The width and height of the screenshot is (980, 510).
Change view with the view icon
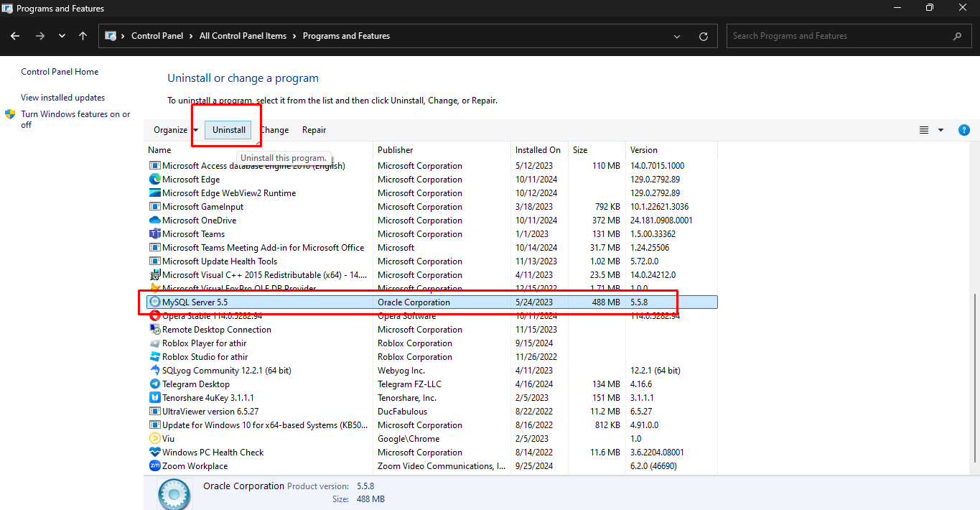tap(924, 130)
